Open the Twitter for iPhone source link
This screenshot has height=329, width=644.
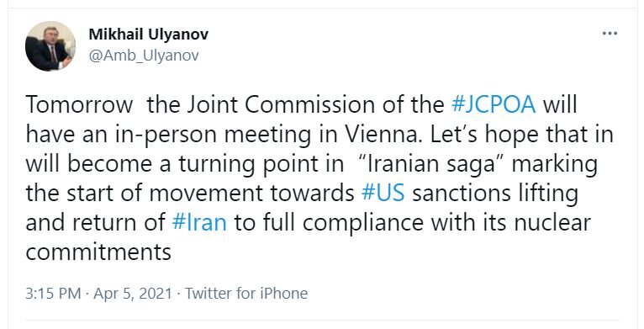[x=246, y=294]
